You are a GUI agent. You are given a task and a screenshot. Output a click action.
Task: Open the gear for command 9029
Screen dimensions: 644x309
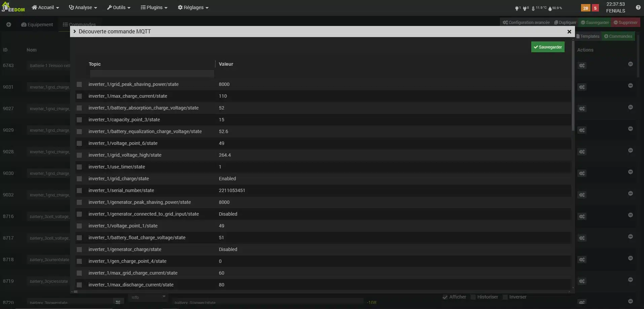pyautogui.click(x=582, y=130)
